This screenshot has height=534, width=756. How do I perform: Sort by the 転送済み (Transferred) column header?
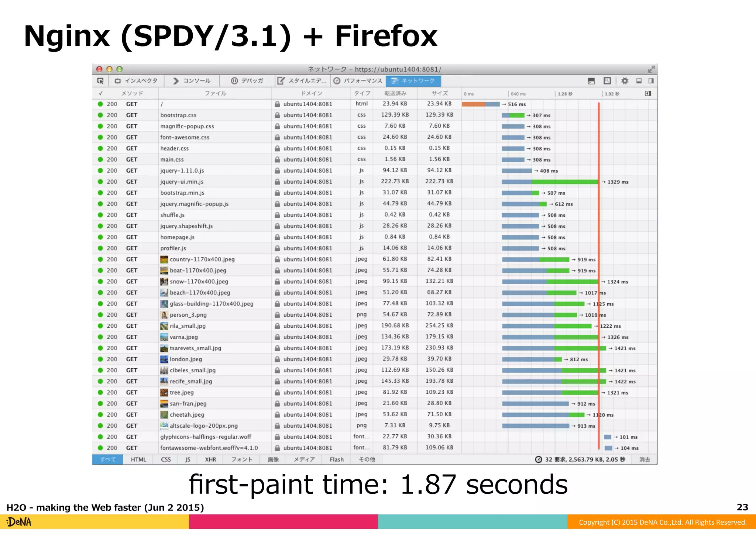[x=395, y=93]
